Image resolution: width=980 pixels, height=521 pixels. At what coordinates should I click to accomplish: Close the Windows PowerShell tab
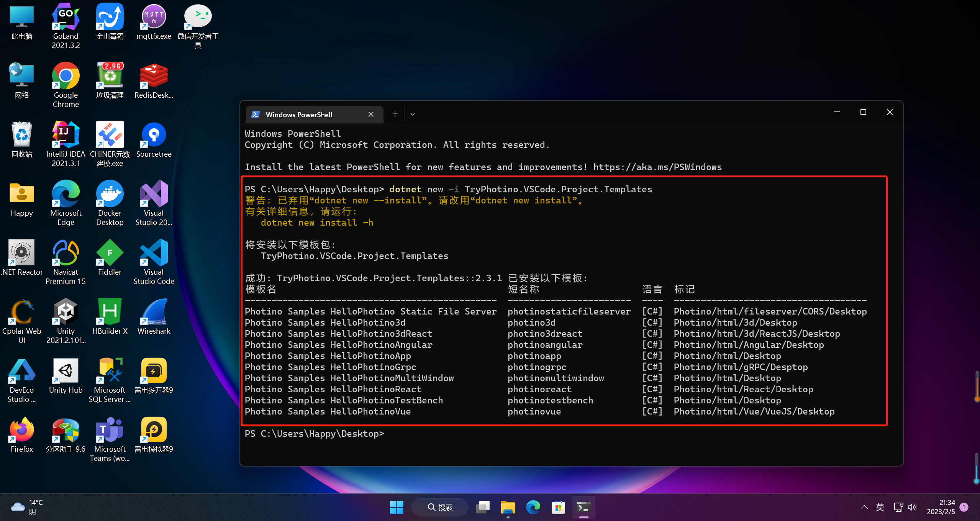[x=371, y=115]
